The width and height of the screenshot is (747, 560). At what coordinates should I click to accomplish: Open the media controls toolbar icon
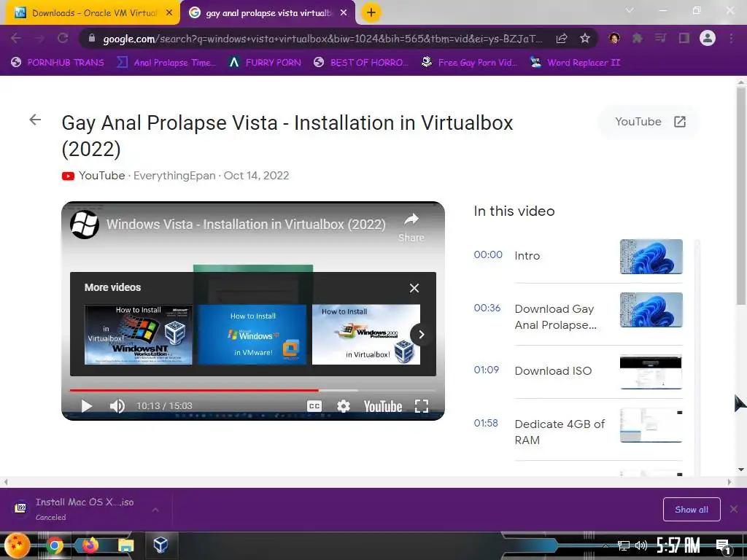click(x=661, y=38)
